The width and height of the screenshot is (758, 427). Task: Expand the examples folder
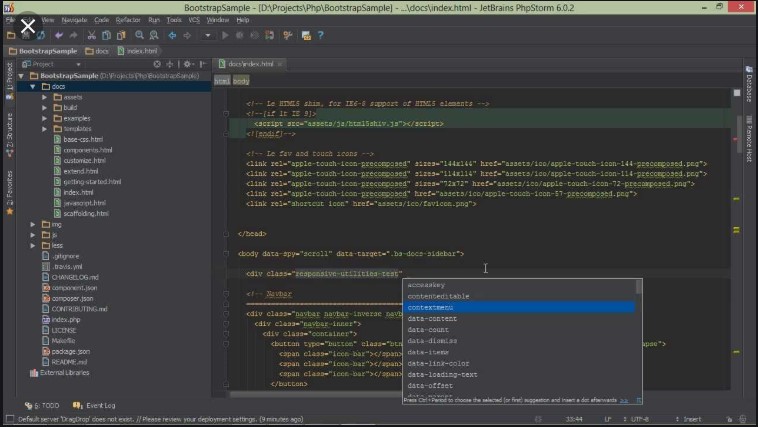pyautogui.click(x=44, y=118)
